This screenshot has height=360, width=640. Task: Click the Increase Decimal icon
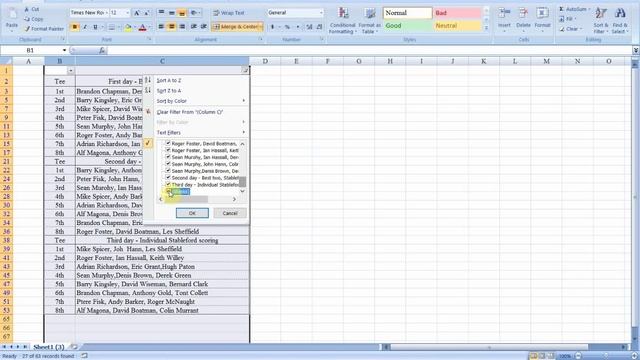(309, 27)
